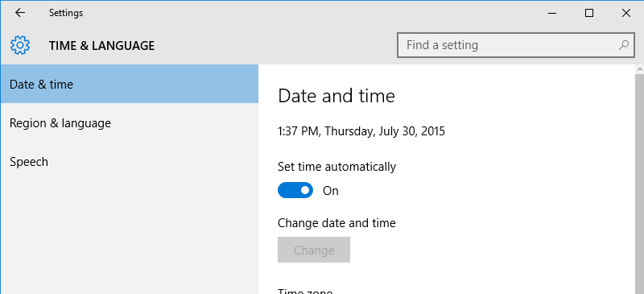Click the Set time automatically label
This screenshot has width=644, height=294.
(x=336, y=167)
